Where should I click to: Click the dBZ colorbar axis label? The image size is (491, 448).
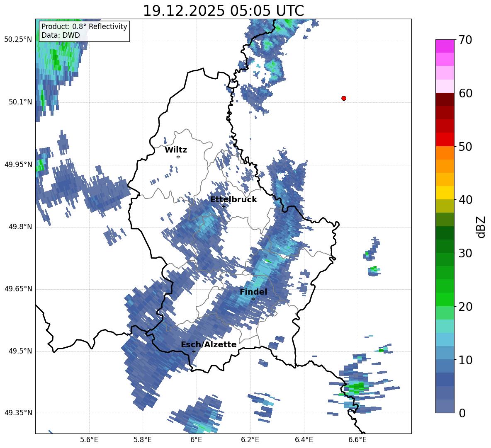[x=481, y=227]
